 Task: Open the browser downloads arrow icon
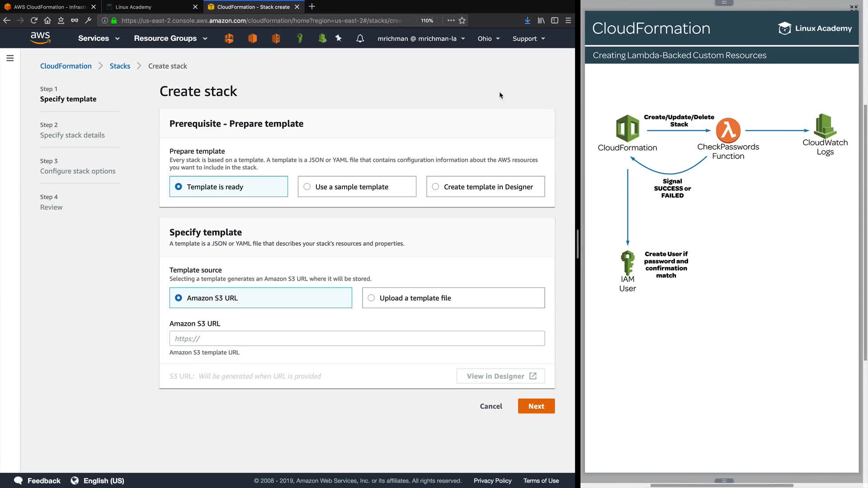coord(527,20)
